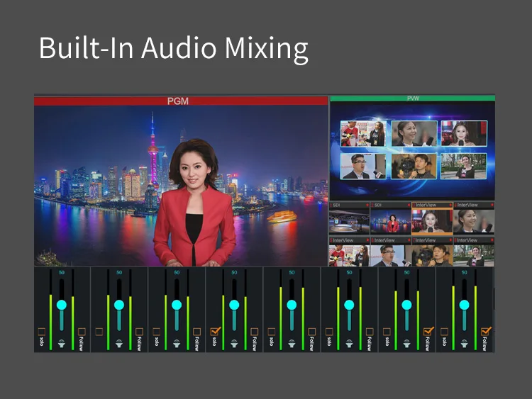The width and height of the screenshot is (532, 399).
Task: Enable Follow on the fourth audio channel
Action: pos(254,332)
